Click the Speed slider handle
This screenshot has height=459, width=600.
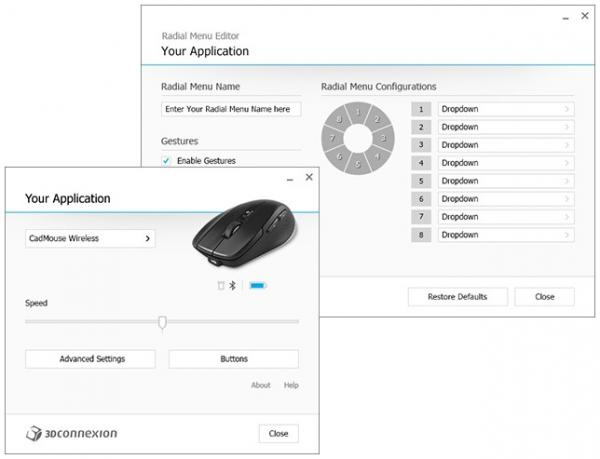pos(162,322)
